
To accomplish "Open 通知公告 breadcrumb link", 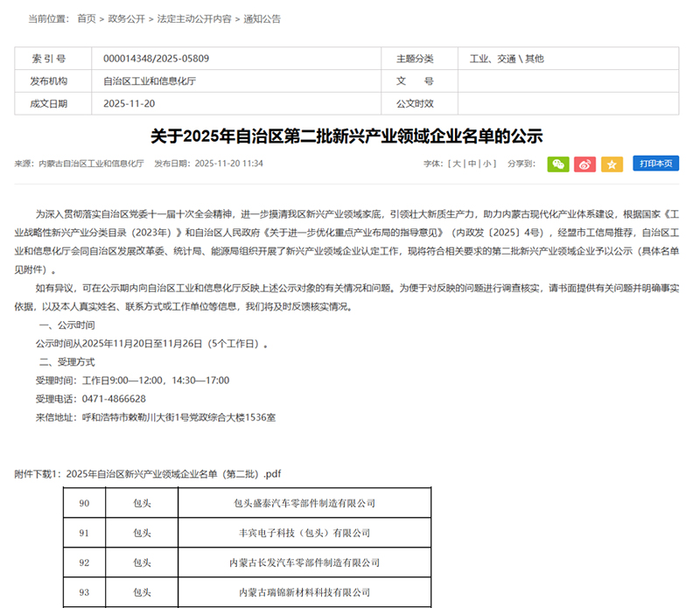I will click(x=262, y=18).
